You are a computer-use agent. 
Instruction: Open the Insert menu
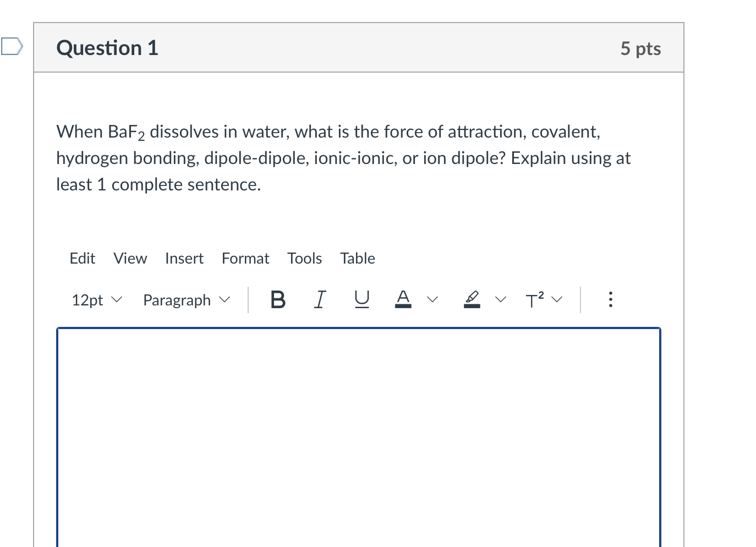[x=184, y=258]
